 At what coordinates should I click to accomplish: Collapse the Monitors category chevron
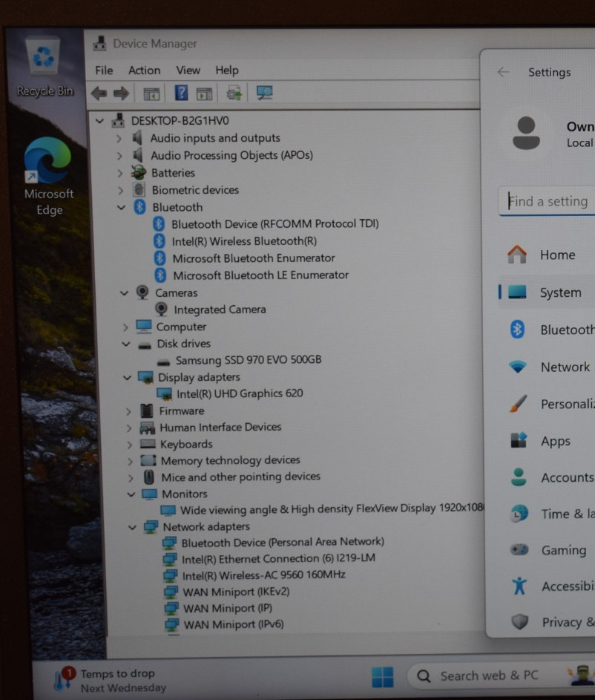[131, 494]
